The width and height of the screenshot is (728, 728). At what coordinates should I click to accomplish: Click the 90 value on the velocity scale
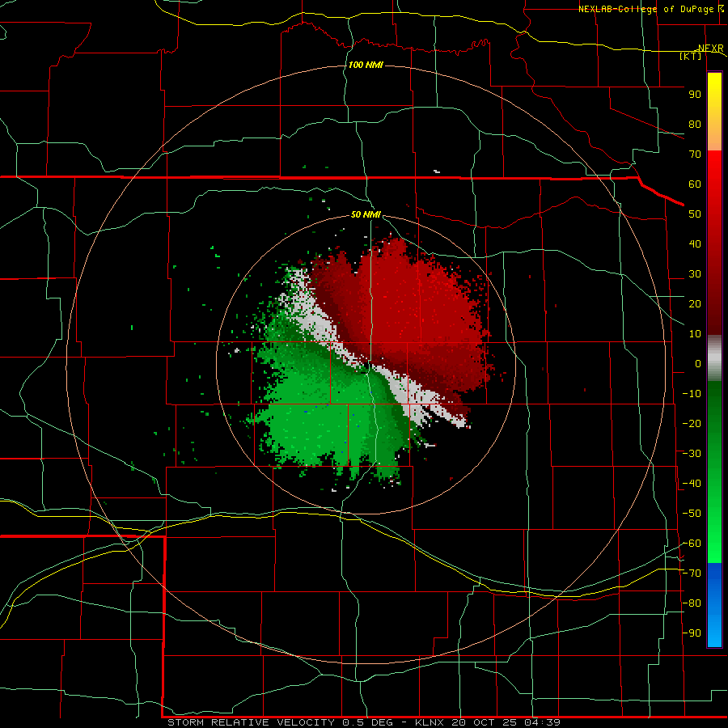695,95
